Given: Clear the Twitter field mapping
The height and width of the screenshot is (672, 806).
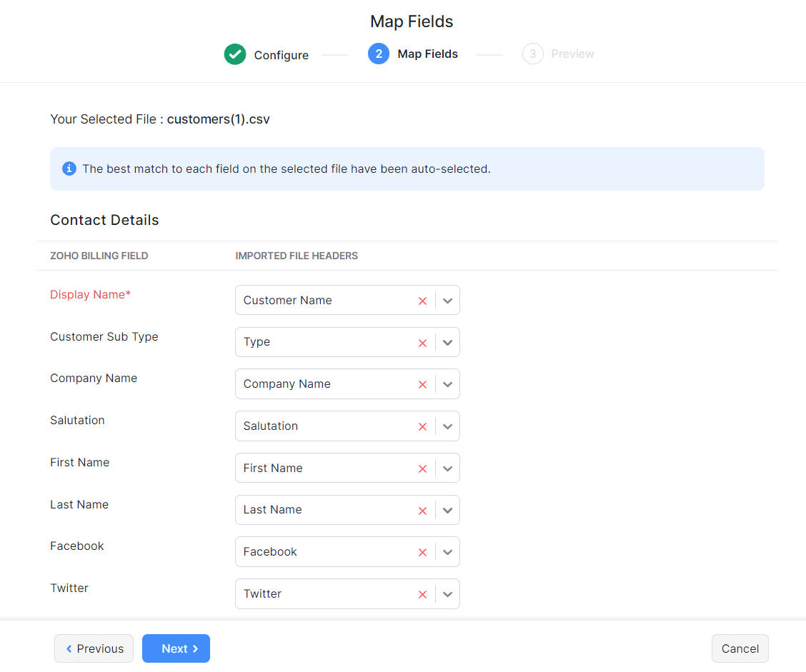Looking at the screenshot, I should (x=422, y=593).
